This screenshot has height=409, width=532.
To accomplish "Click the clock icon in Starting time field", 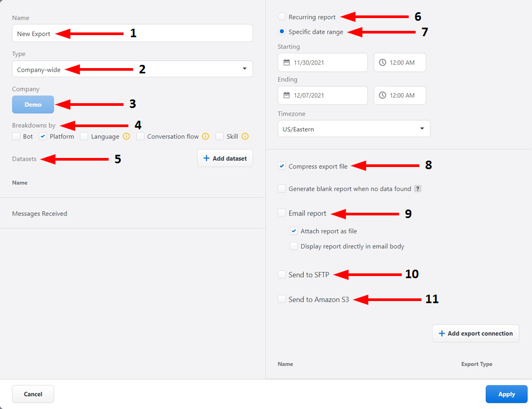I will click(383, 63).
